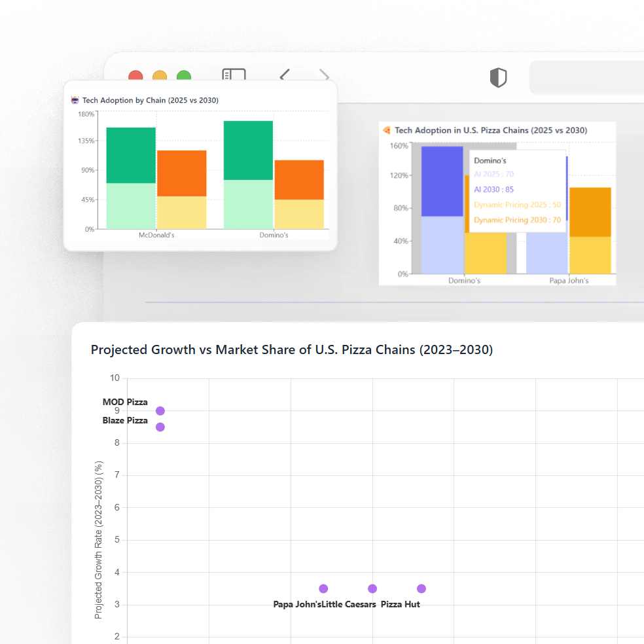Click the forward navigation chevron

point(324,75)
